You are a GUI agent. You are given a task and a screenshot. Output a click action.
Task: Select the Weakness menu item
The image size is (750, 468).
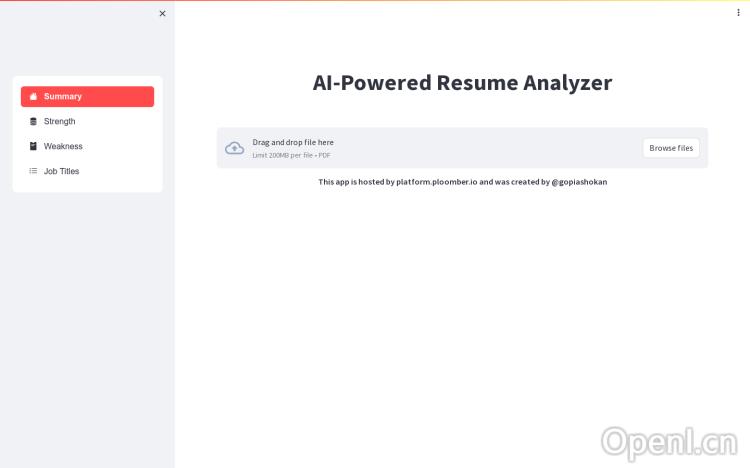pos(88,146)
